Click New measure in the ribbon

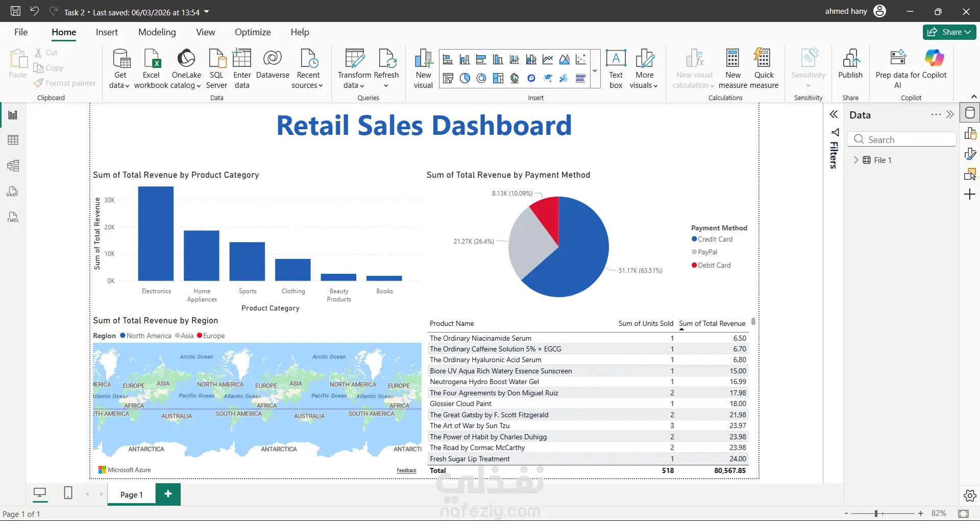[732, 69]
